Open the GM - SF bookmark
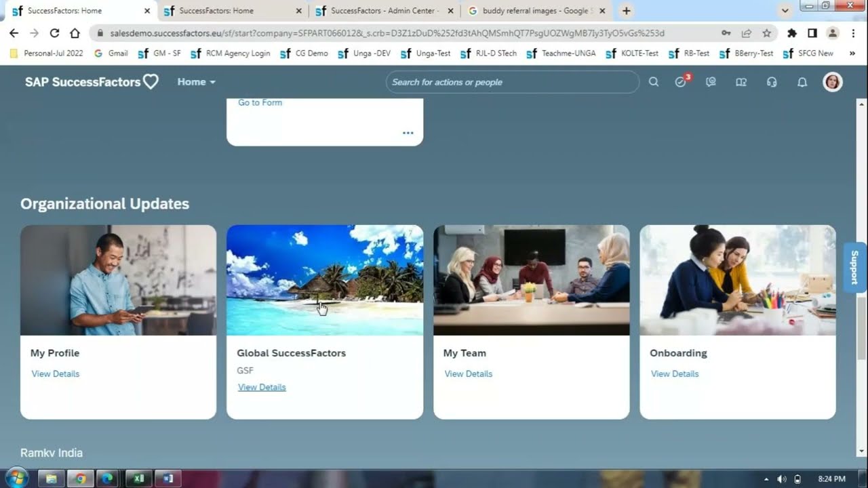The height and width of the screenshot is (488, 868). click(x=159, y=53)
